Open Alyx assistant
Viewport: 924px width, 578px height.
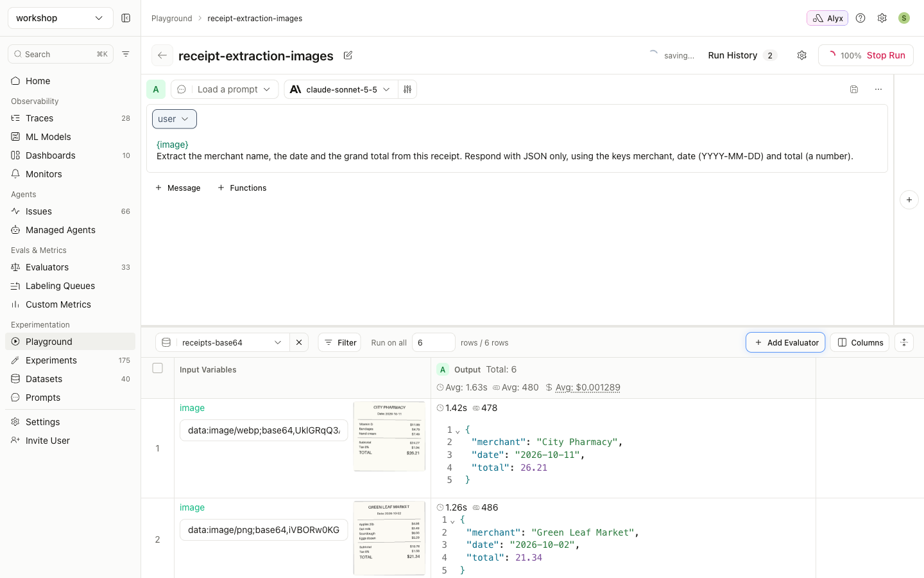[827, 18]
